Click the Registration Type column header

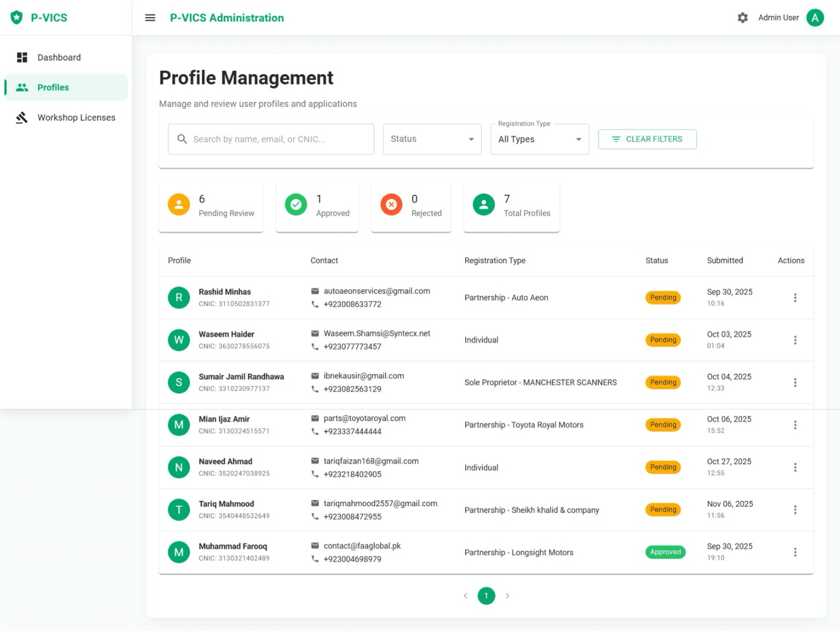(495, 260)
